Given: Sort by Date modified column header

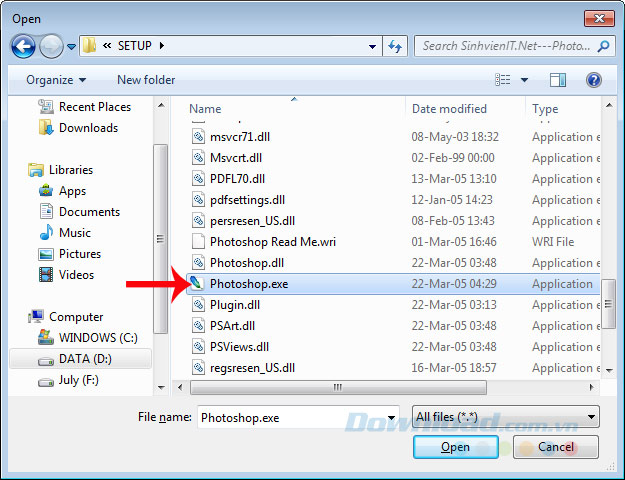Looking at the screenshot, I should tap(449, 109).
